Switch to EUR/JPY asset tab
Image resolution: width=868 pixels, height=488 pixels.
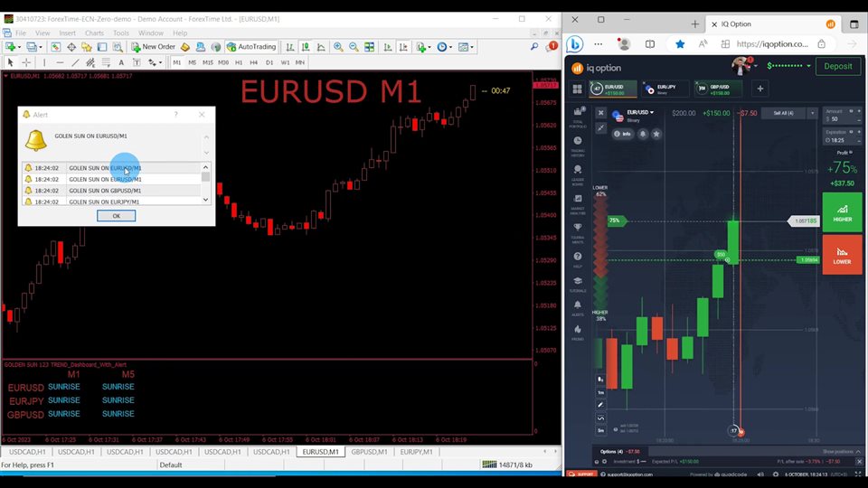click(x=665, y=89)
